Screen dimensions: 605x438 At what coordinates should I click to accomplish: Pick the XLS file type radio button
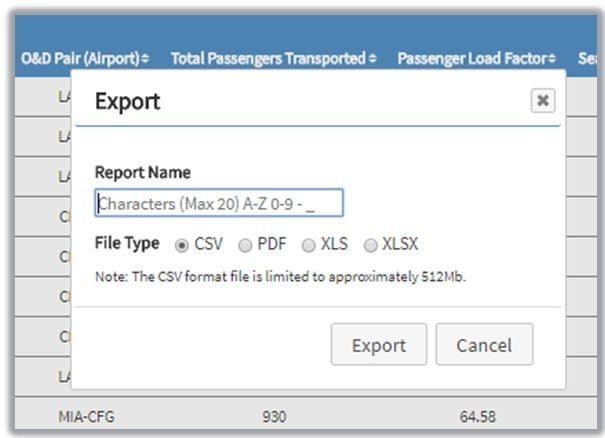[309, 244]
